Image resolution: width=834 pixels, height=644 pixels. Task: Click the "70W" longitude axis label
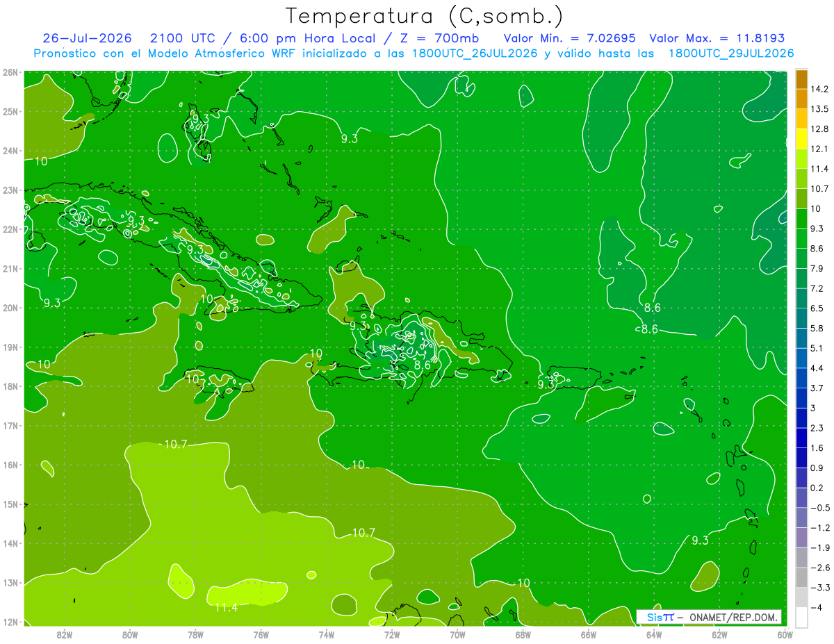coord(457,634)
